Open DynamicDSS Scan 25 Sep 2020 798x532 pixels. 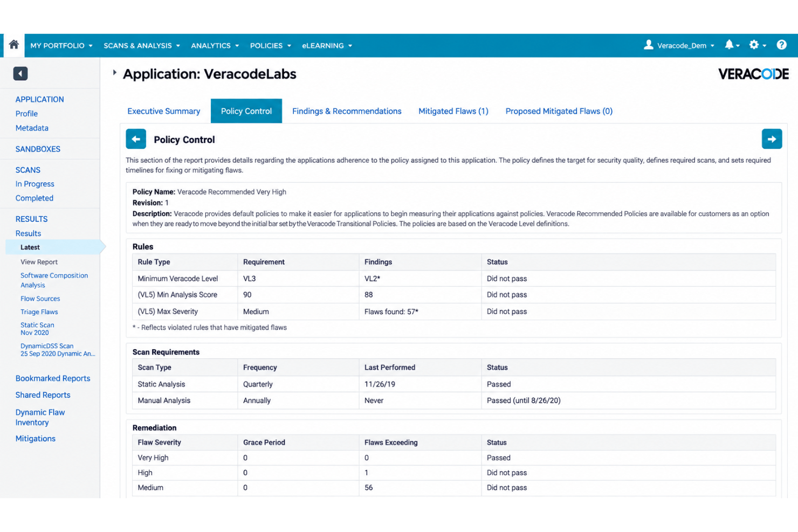tap(58, 350)
